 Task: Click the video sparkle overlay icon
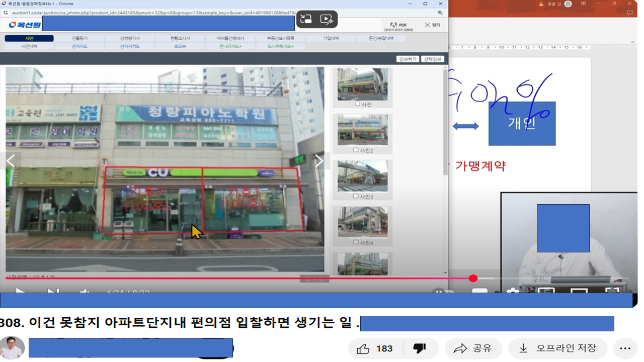[x=327, y=19]
